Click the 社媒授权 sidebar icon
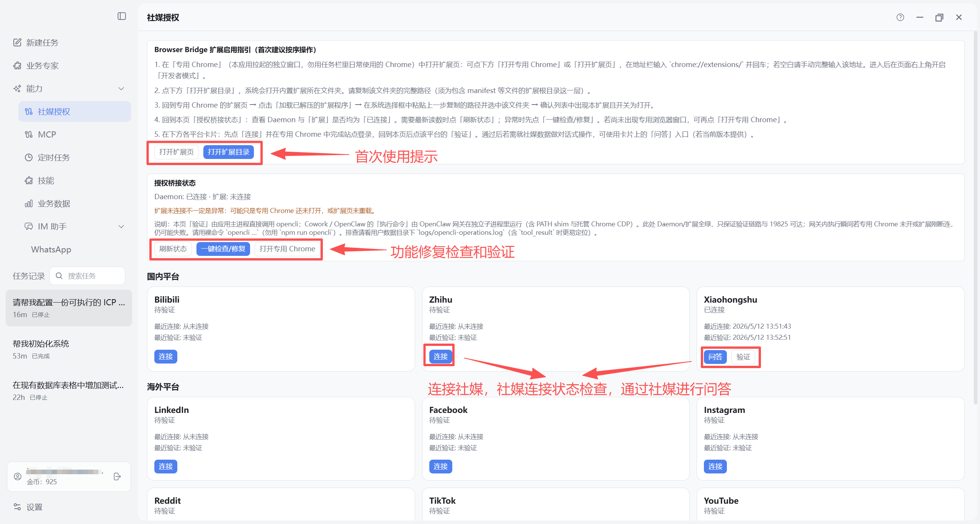Screen dimensions: 980x524 [x=29, y=111]
